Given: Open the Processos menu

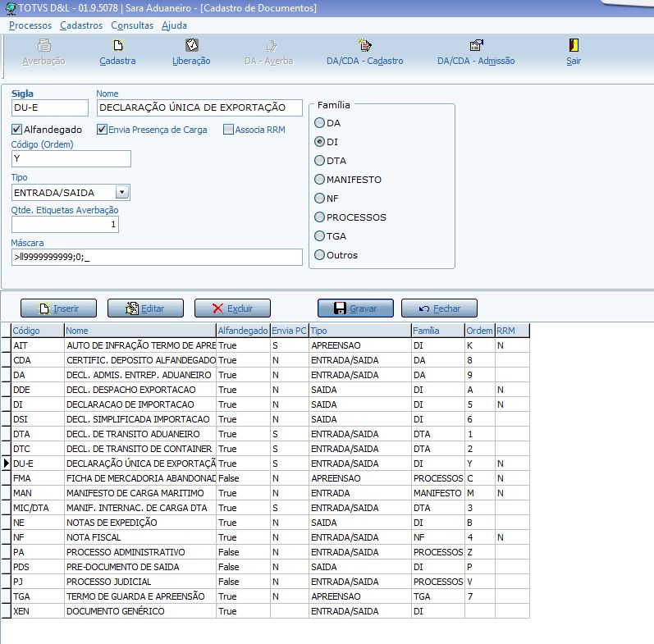Looking at the screenshot, I should (30, 25).
